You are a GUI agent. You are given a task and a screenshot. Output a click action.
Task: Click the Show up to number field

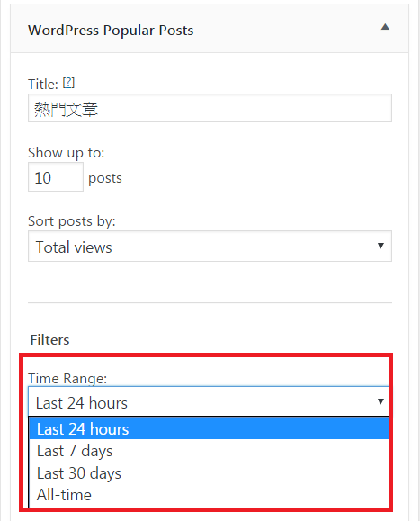(x=56, y=177)
